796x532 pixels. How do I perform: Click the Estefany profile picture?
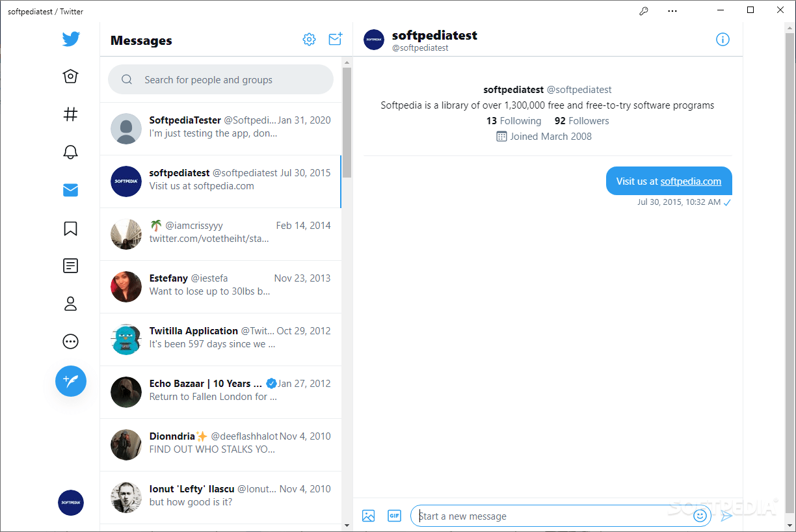click(x=126, y=287)
